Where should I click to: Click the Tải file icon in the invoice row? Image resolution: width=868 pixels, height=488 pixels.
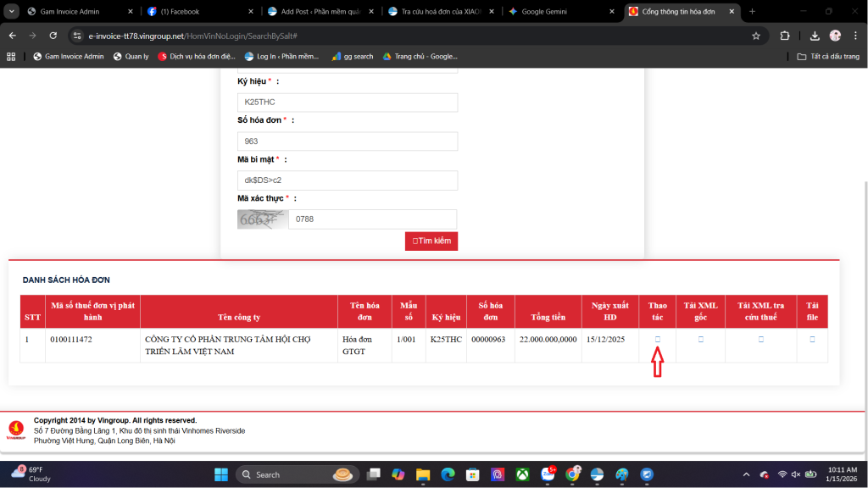812,339
